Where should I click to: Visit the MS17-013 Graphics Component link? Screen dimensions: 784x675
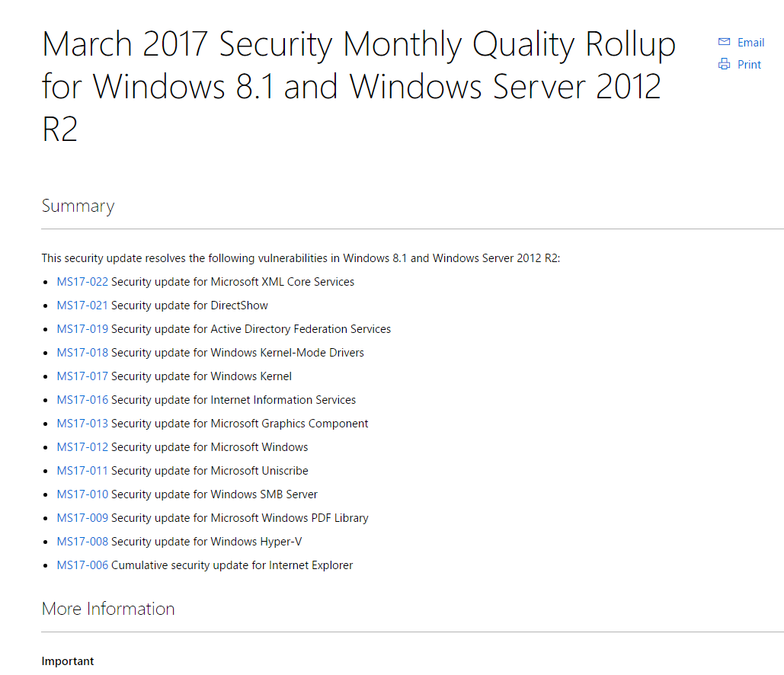coord(82,424)
